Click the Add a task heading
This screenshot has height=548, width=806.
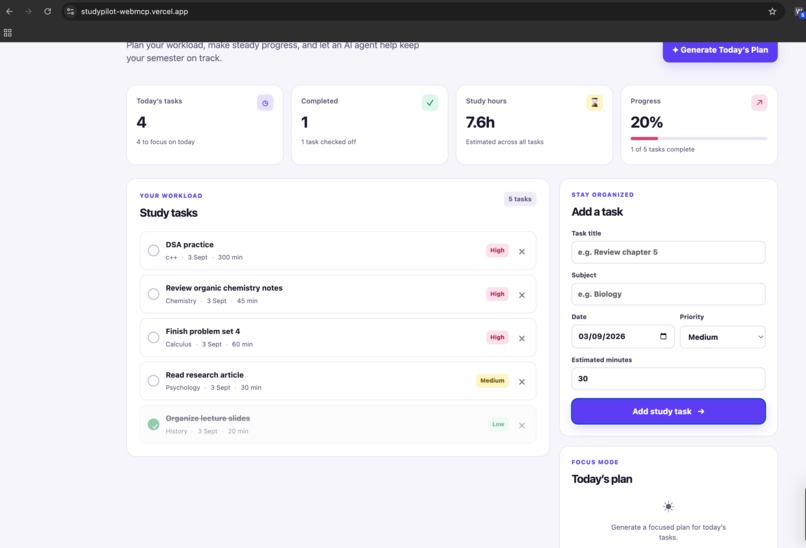tap(597, 212)
